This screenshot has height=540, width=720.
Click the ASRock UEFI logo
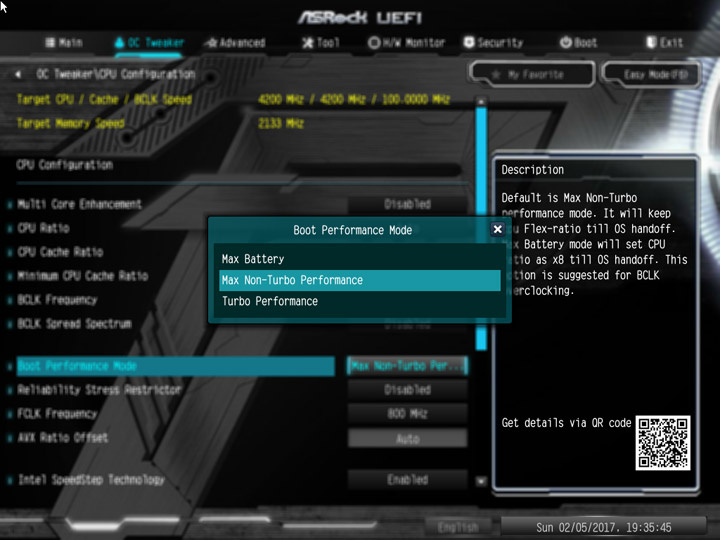point(360,17)
